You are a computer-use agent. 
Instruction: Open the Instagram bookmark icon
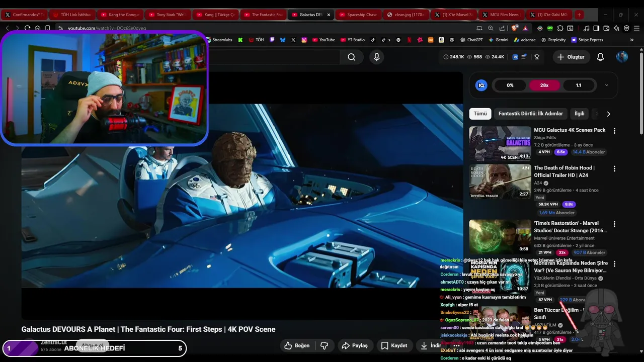click(304, 40)
